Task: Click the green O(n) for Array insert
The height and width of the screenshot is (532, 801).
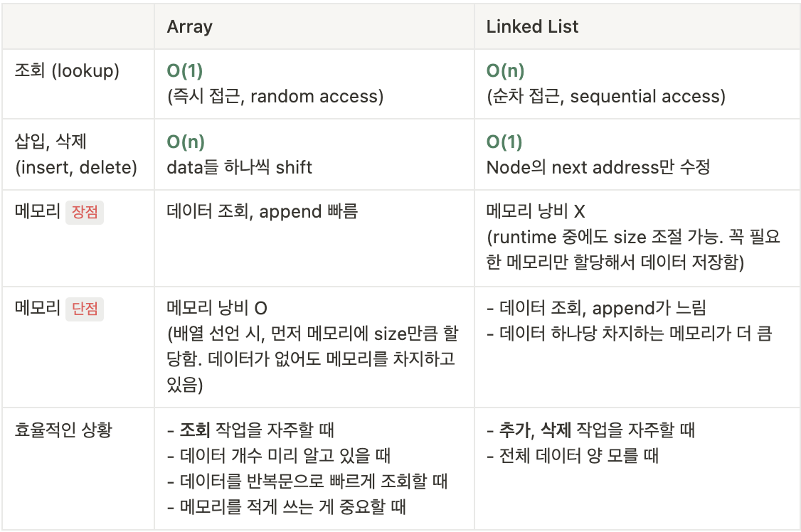Action: pos(186,142)
